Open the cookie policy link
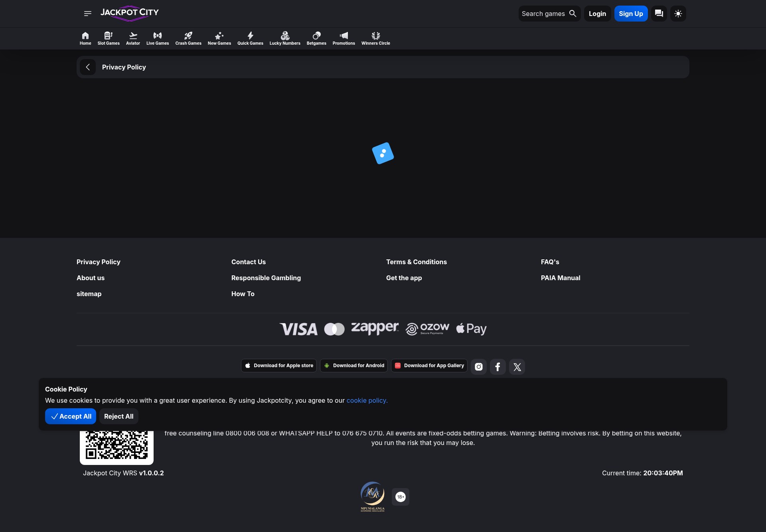The image size is (766, 532). 367,400
